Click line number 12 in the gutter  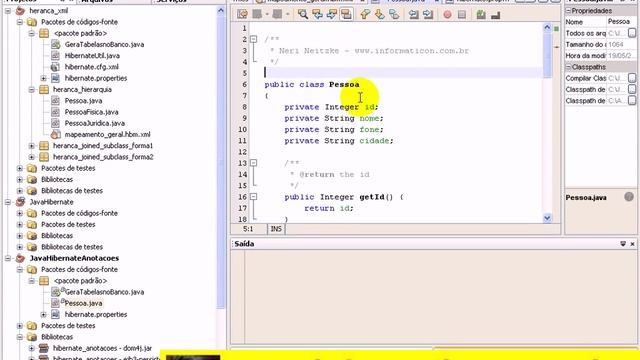[242, 152]
